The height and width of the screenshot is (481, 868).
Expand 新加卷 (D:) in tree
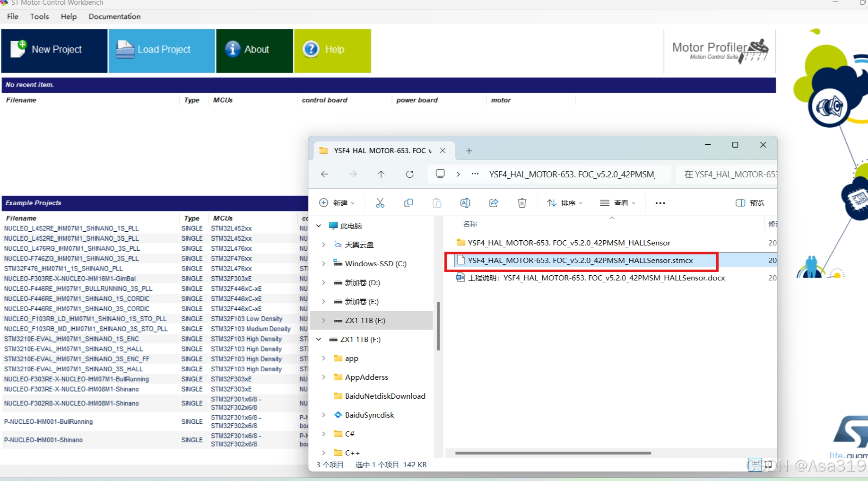tap(324, 282)
